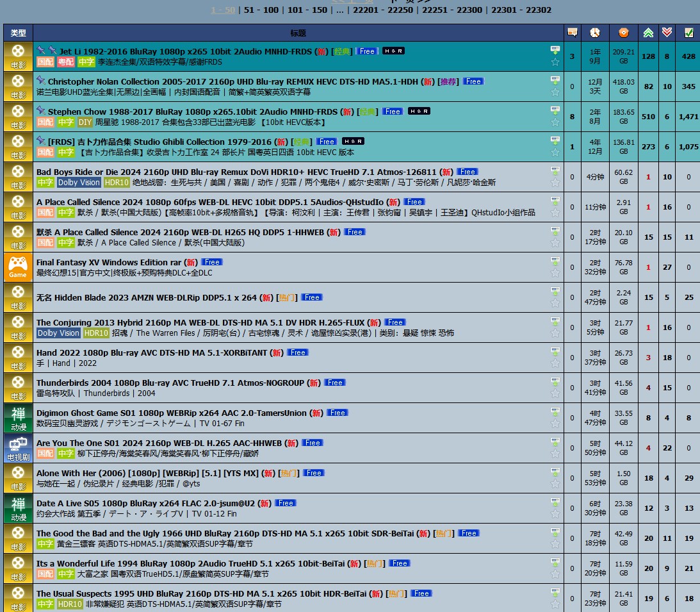Image resolution: width=700 pixels, height=612 pixels.
Task: Sort by seeders up-arrow column icon
Action: point(648,33)
